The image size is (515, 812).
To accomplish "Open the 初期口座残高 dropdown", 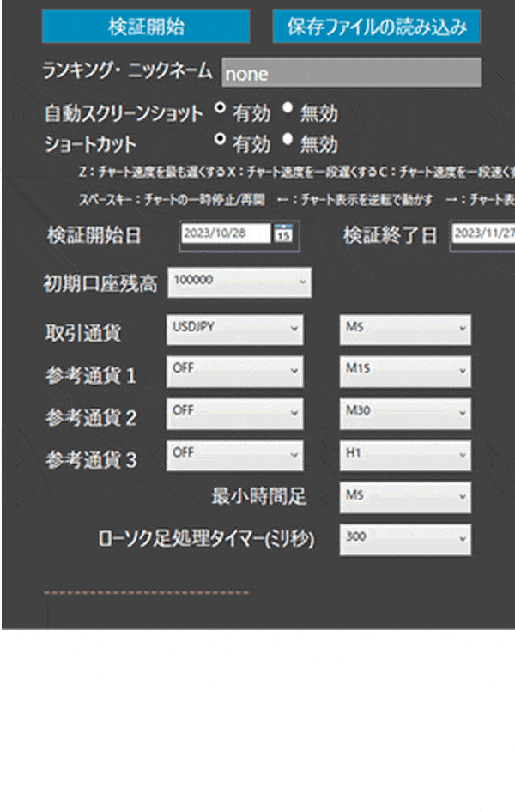I will tap(239, 282).
